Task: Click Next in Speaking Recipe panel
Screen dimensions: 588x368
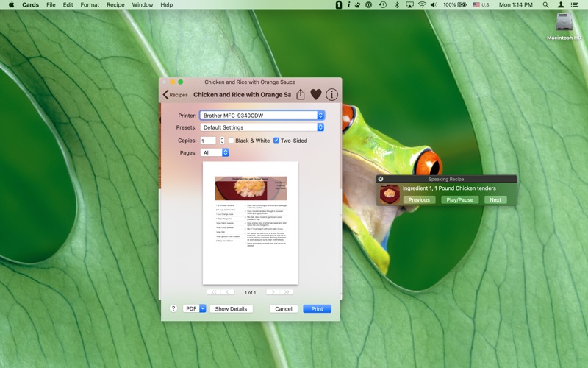Action: 495,199
